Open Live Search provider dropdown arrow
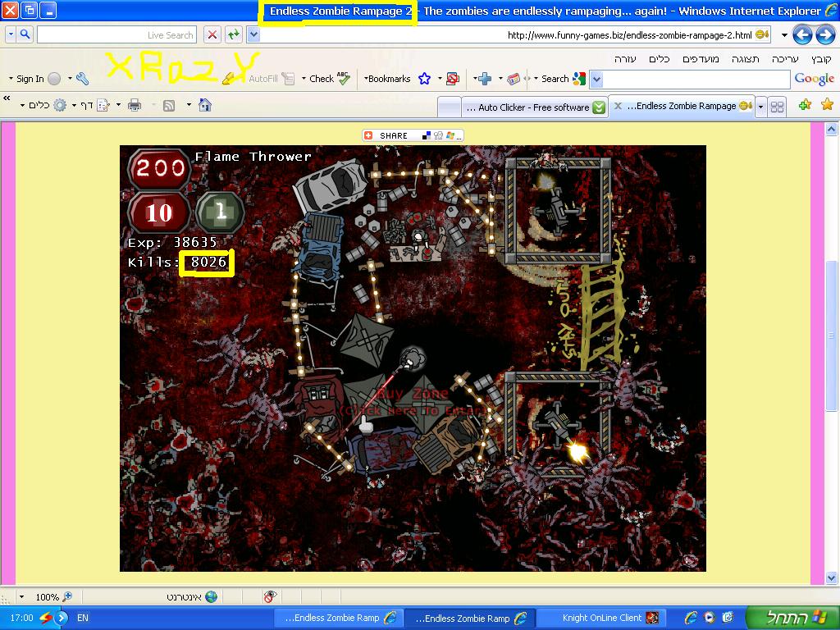 (10, 34)
